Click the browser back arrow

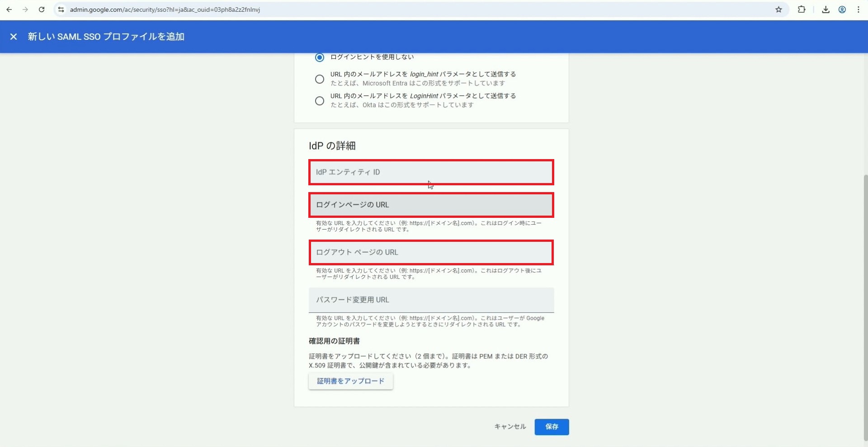click(9, 9)
